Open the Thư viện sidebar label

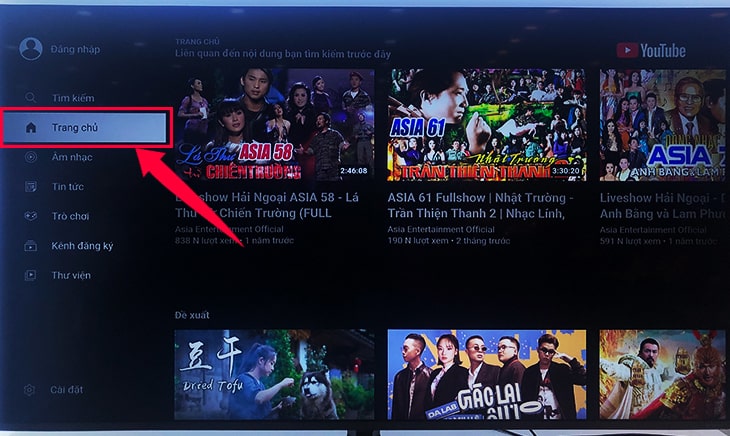click(71, 275)
